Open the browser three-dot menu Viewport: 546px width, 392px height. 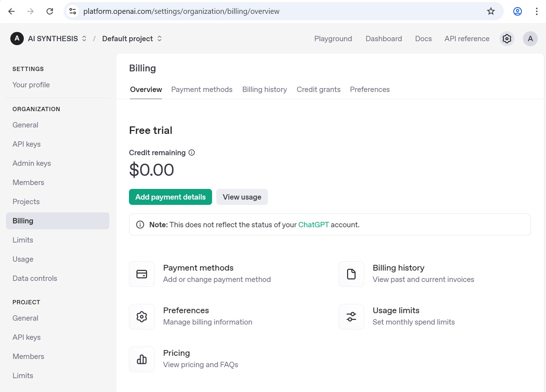(536, 11)
